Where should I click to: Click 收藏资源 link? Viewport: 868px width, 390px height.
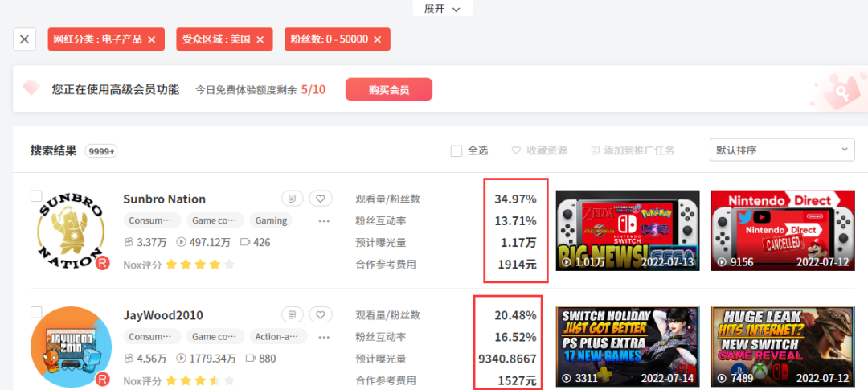(x=539, y=150)
